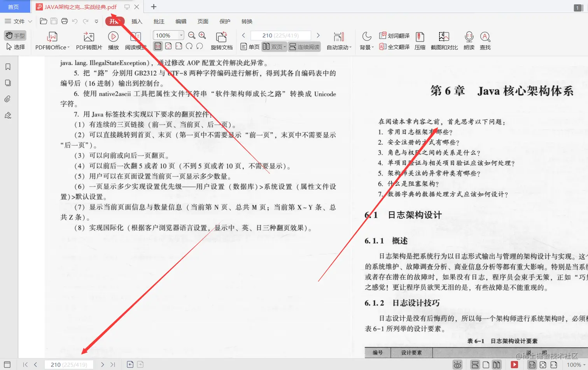Open the 查找 search tool
This screenshot has height=370, width=588.
pyautogui.click(x=485, y=40)
